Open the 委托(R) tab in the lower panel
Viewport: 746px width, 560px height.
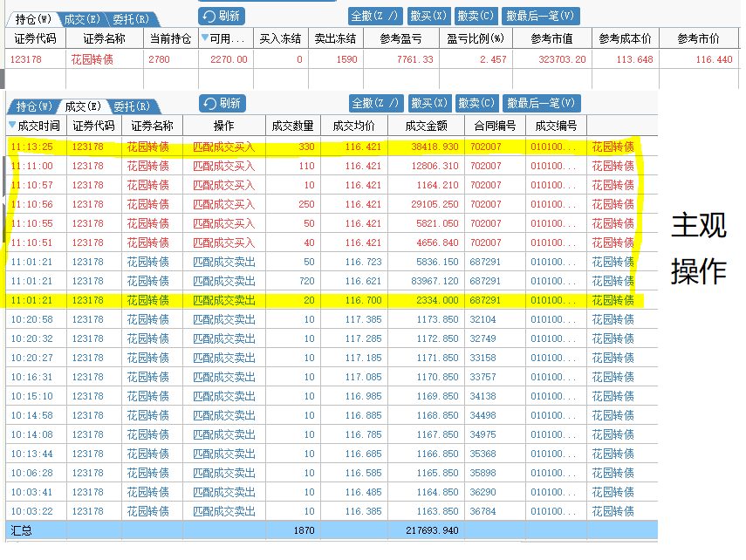(x=132, y=106)
